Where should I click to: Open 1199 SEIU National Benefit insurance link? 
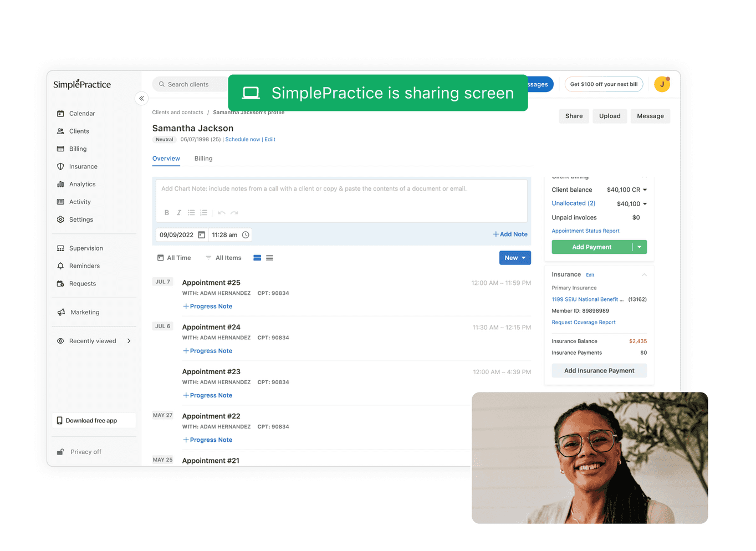coord(588,299)
